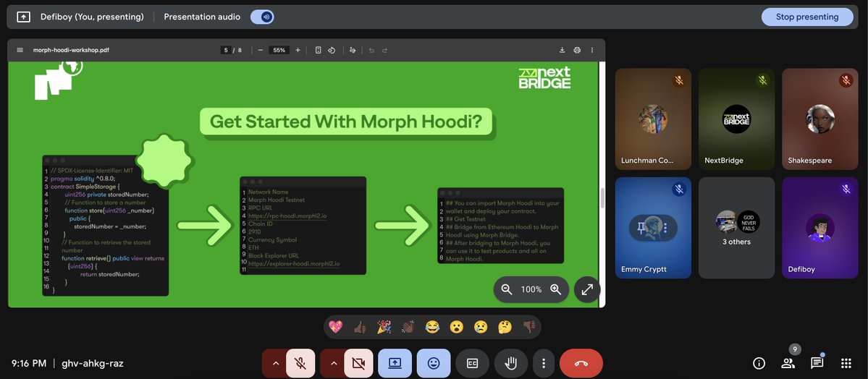Select the Defiboy participant tile
The height and width of the screenshot is (379, 868).
point(819,228)
